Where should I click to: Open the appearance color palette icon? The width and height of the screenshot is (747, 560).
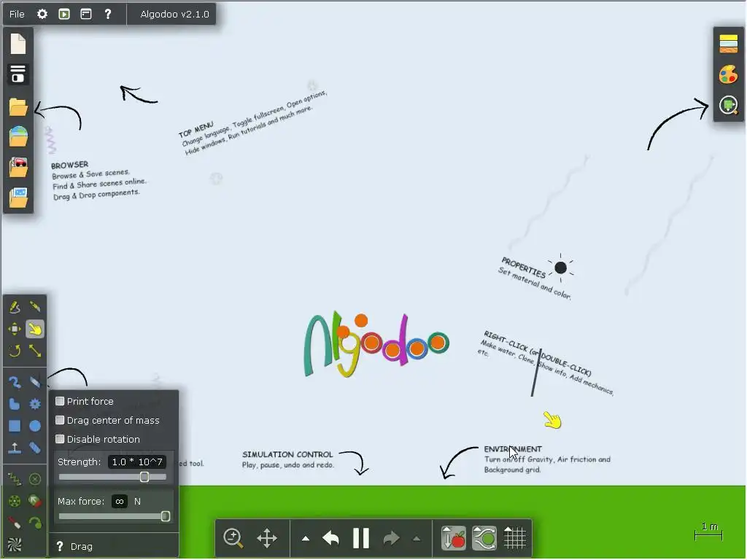point(729,75)
